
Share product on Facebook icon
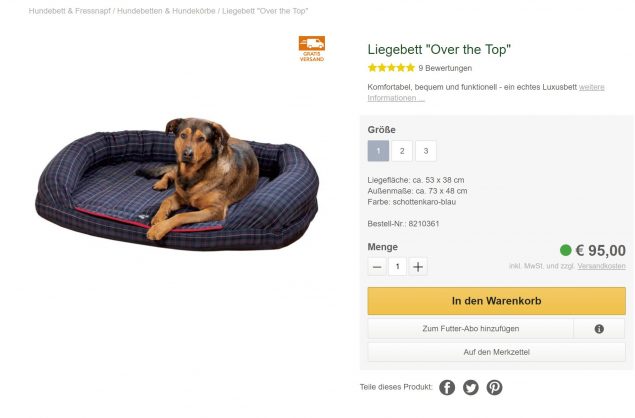(x=447, y=388)
